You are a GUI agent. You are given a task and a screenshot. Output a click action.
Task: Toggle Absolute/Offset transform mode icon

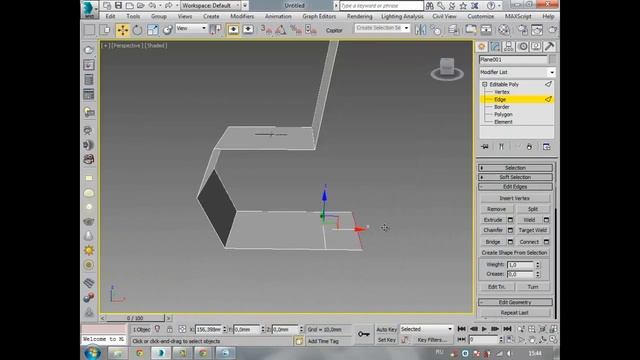[x=182, y=329]
